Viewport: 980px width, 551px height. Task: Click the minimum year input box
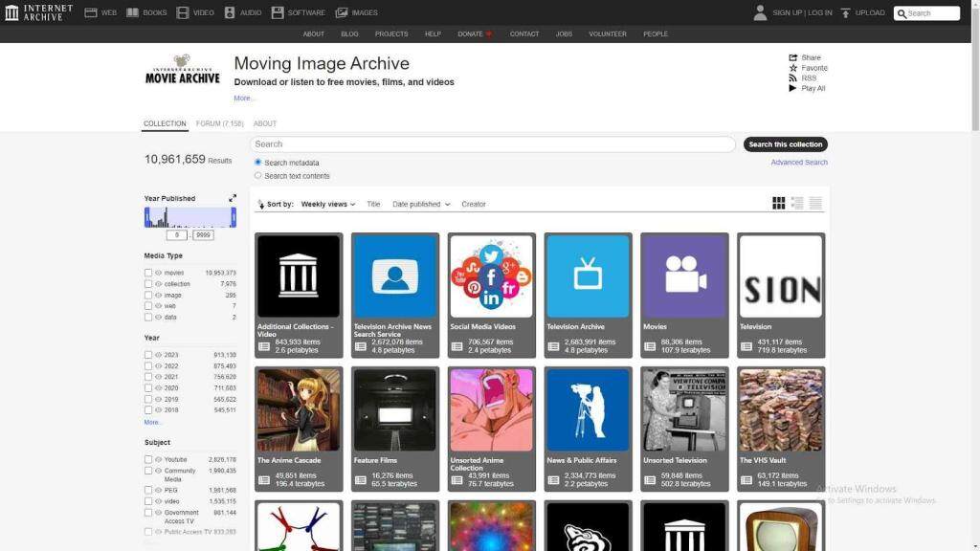[x=177, y=235]
